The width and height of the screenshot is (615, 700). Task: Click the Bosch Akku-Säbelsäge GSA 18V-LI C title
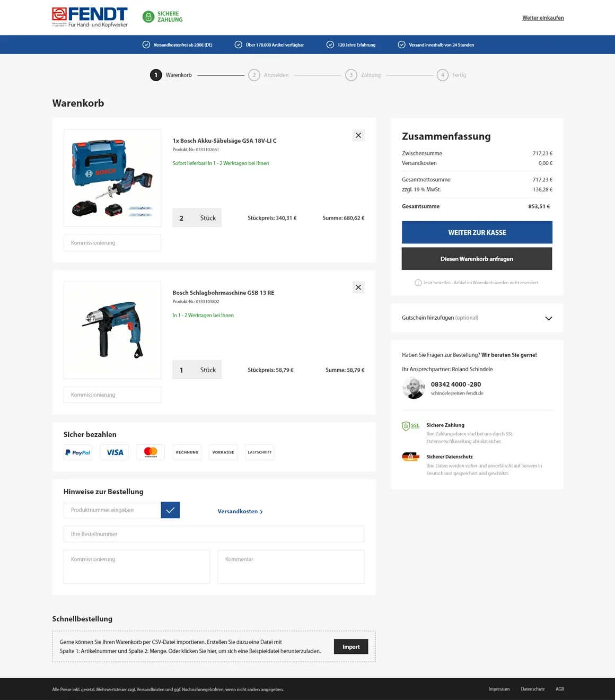pos(224,141)
